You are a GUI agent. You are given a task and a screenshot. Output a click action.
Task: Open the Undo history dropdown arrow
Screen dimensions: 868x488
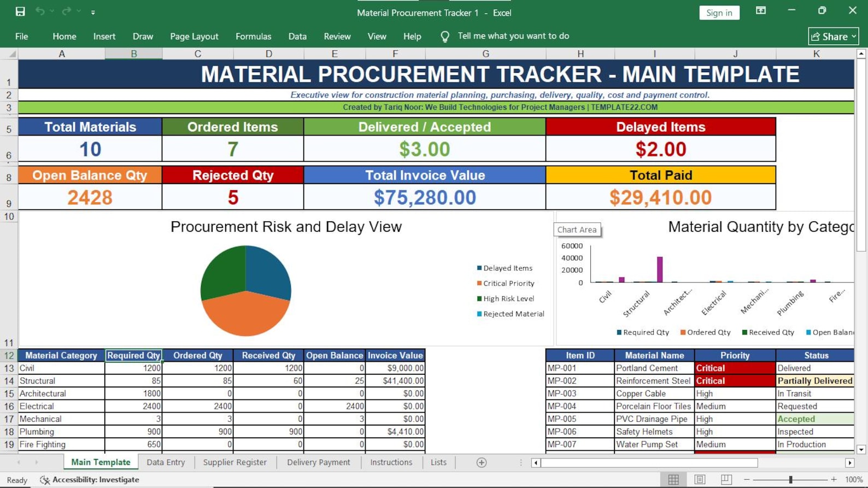(52, 11)
